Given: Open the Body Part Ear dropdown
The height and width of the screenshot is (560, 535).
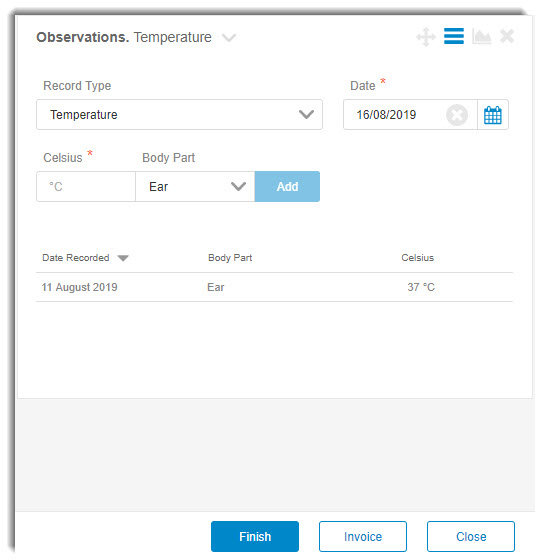Looking at the screenshot, I should tap(195, 186).
